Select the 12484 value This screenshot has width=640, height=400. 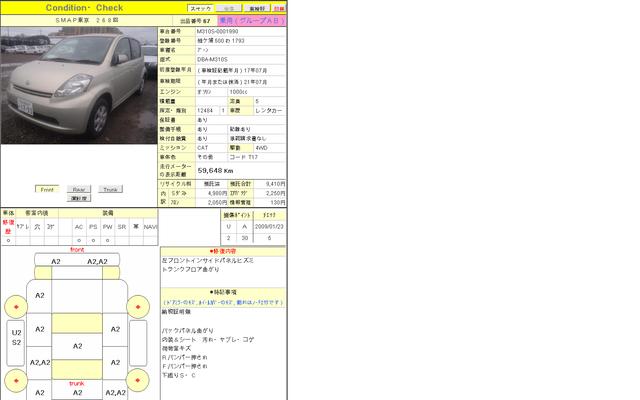click(205, 111)
